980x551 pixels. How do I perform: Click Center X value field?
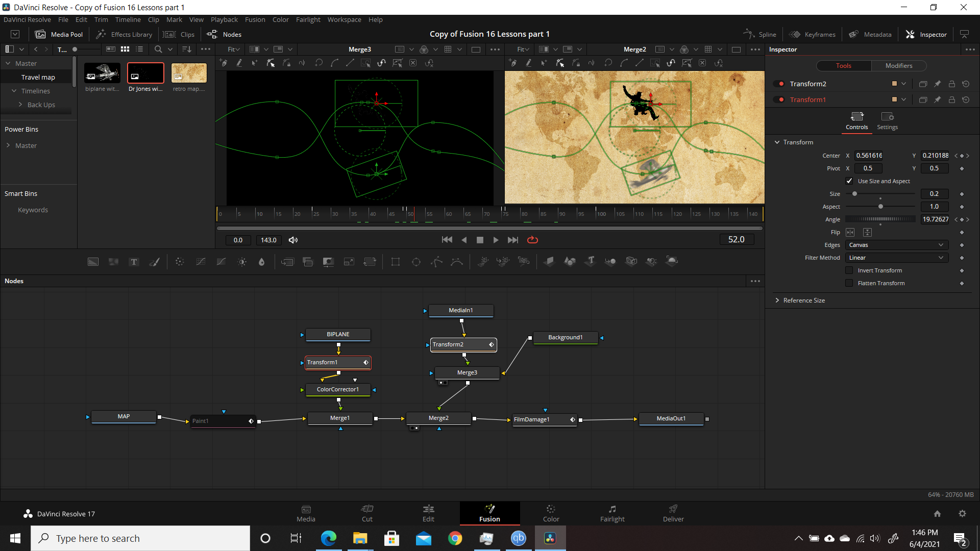pyautogui.click(x=869, y=156)
